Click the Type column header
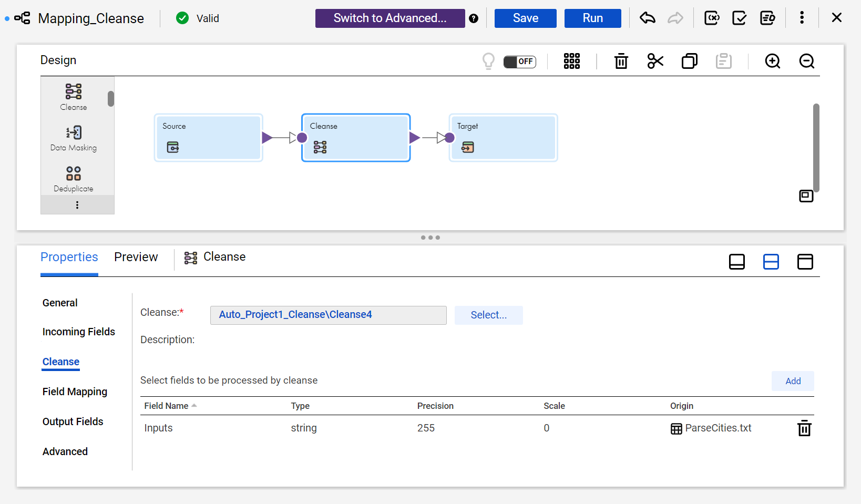This screenshot has width=861, height=504. coord(300,406)
